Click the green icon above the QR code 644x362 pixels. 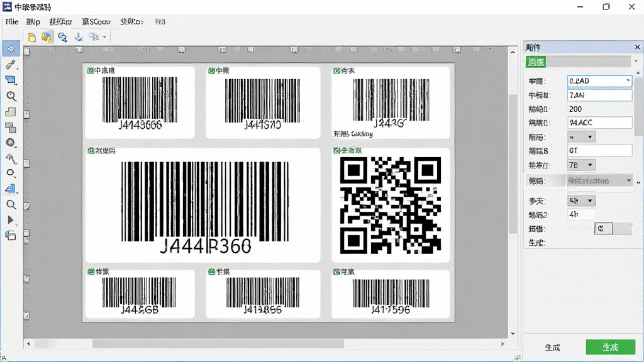[337, 151]
